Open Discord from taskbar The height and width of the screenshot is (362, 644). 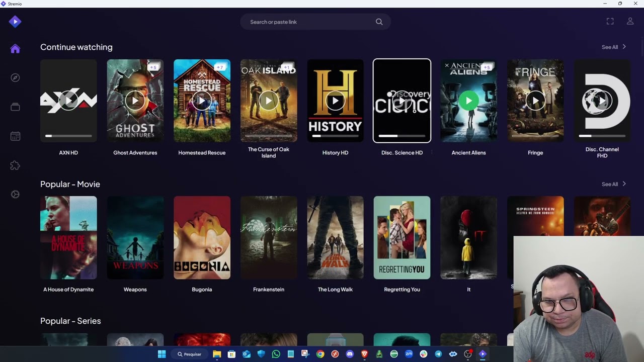(350, 354)
